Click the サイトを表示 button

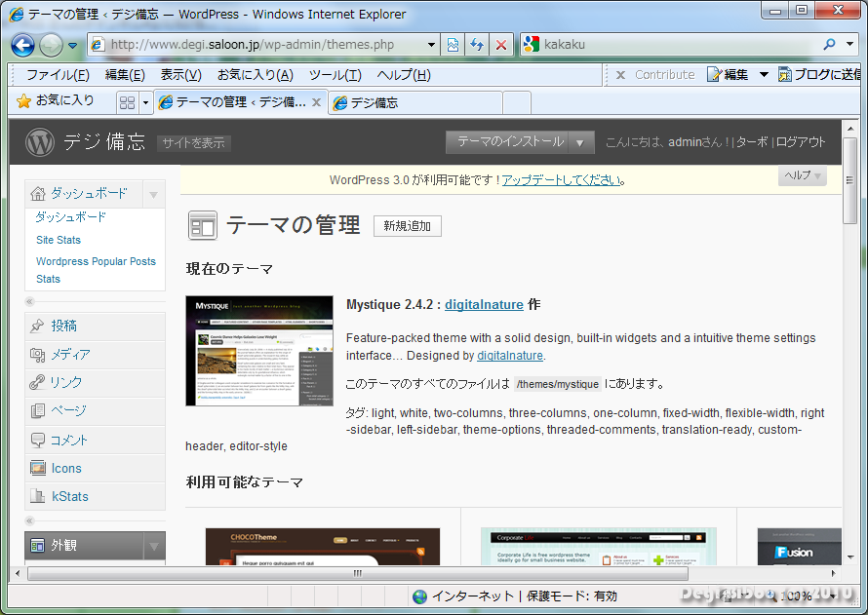tap(194, 143)
